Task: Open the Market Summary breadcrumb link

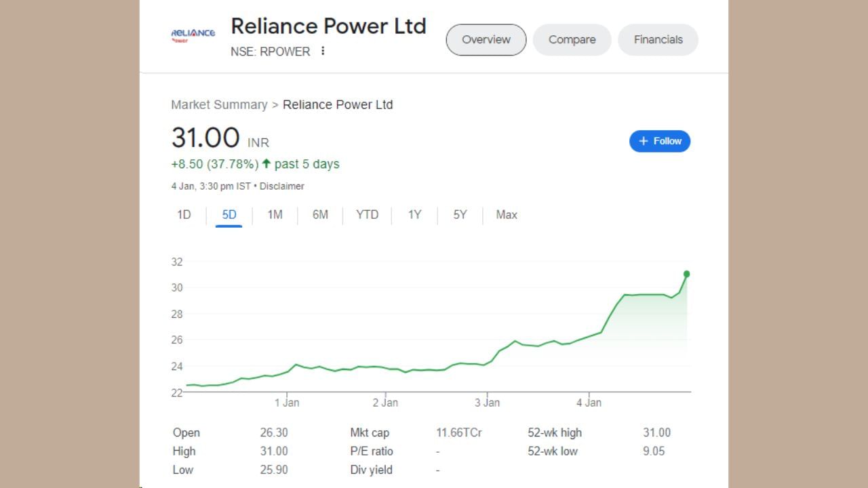Action: coord(219,104)
